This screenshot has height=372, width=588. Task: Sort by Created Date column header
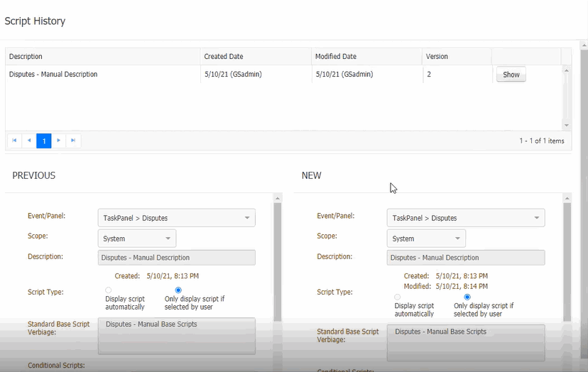pyautogui.click(x=224, y=57)
